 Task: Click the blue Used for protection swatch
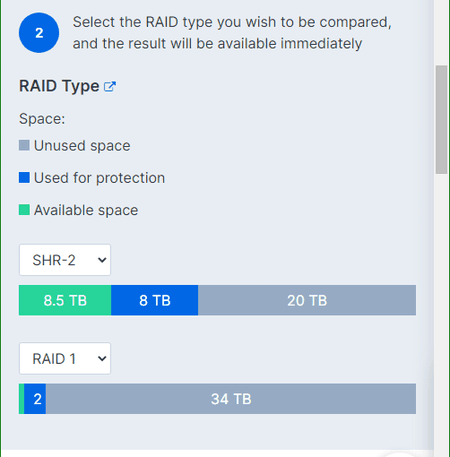(x=24, y=178)
